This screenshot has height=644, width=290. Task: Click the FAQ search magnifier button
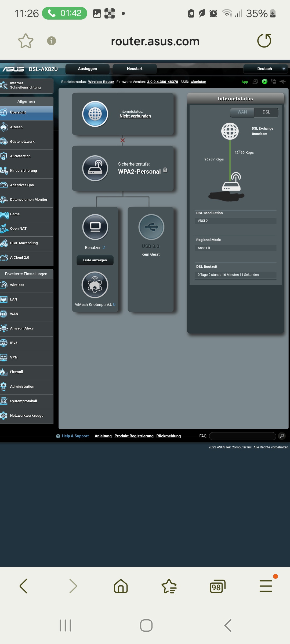pyautogui.click(x=282, y=436)
